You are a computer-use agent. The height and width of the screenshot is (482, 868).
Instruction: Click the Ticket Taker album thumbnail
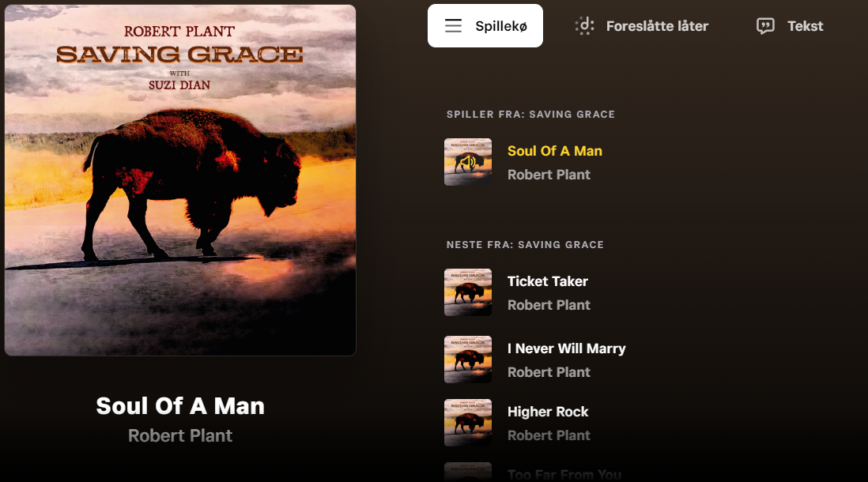coord(468,292)
